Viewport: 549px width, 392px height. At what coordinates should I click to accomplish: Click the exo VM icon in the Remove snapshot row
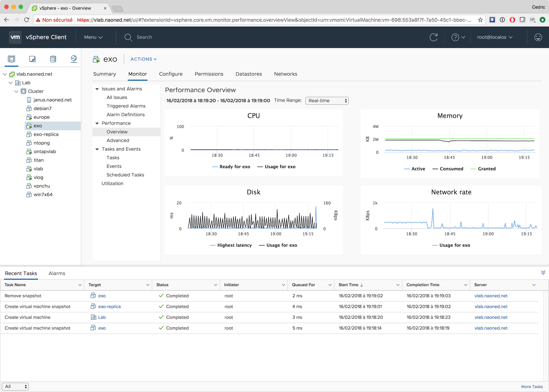pos(93,296)
